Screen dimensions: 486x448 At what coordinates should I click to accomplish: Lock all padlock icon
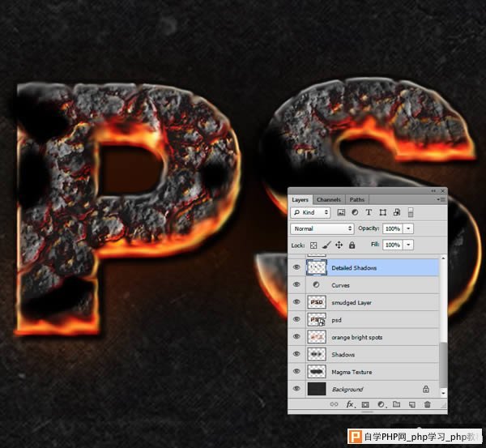coord(352,245)
